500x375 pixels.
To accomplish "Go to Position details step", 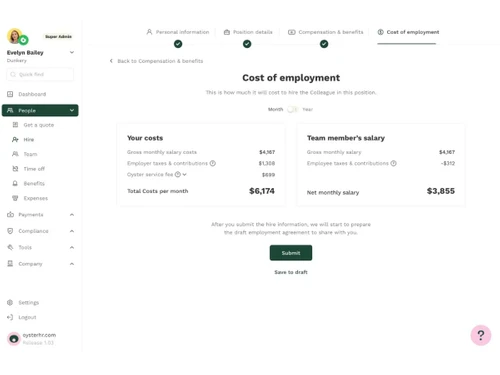I will click(x=248, y=32).
